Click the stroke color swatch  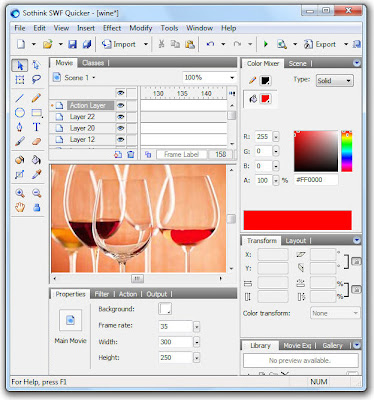[265, 81]
